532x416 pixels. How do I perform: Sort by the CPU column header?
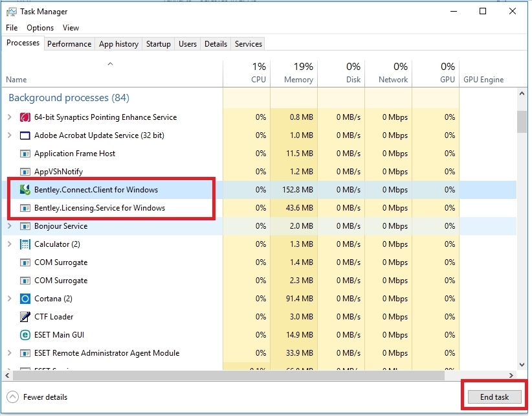coord(247,73)
